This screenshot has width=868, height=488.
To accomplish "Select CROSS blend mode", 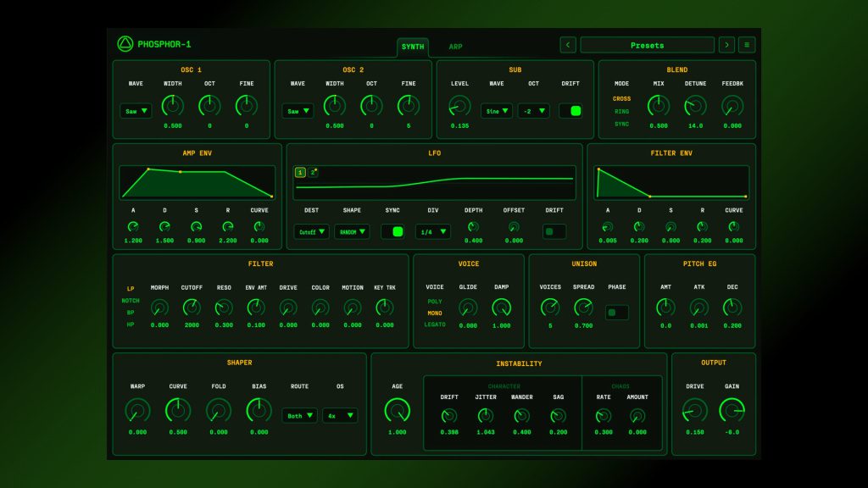I will coord(621,98).
